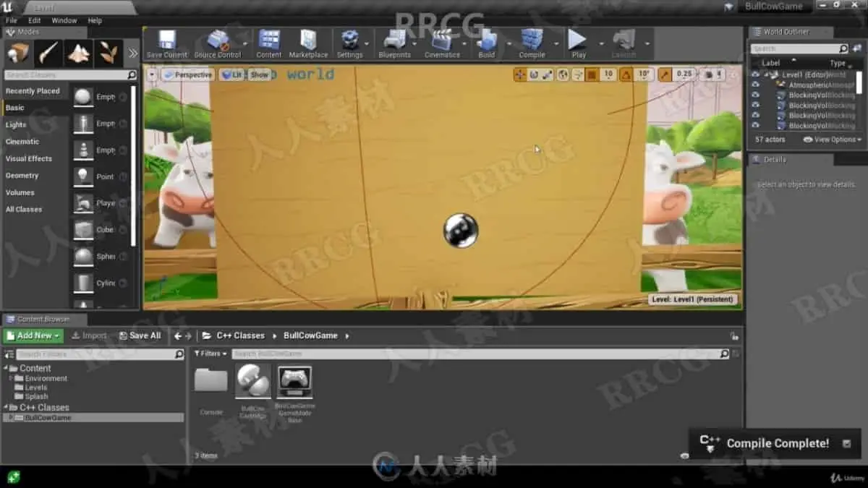Select the Landscape mode icon
Screen dimensions: 868x488
(78, 53)
